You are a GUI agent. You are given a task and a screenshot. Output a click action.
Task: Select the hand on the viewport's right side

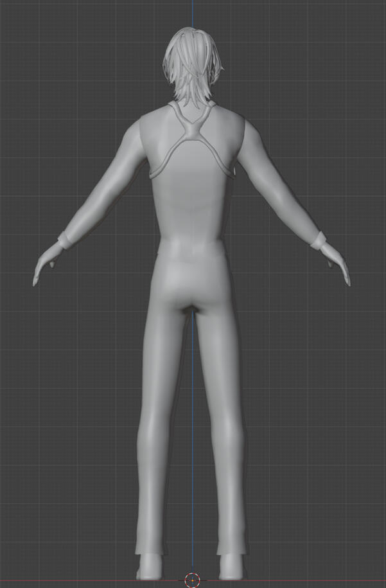[338, 265]
